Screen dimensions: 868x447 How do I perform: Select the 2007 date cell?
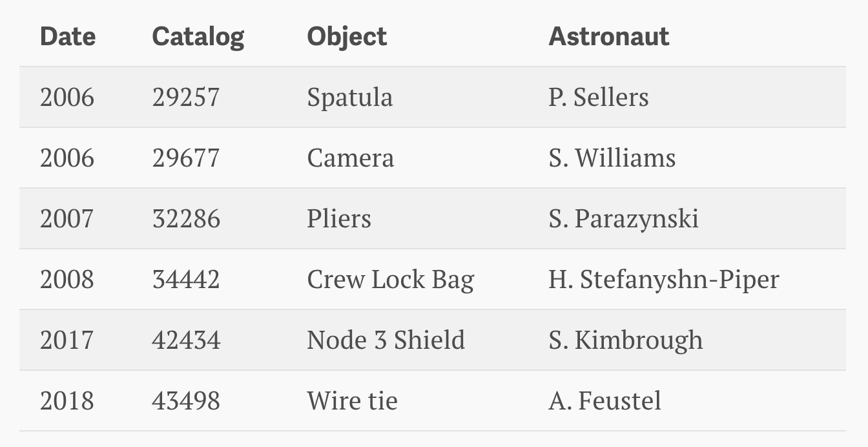pyautogui.click(x=67, y=219)
